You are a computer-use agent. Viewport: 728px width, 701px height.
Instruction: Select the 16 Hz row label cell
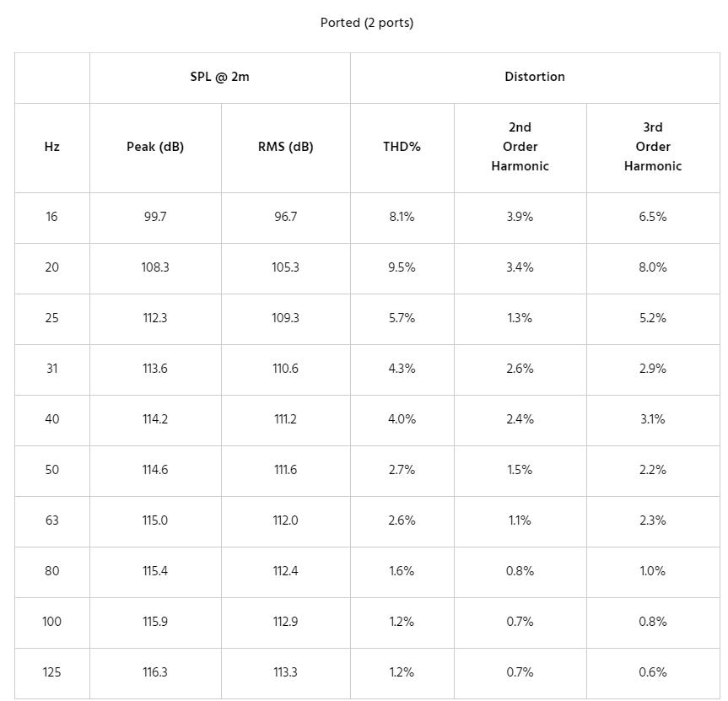coord(52,217)
